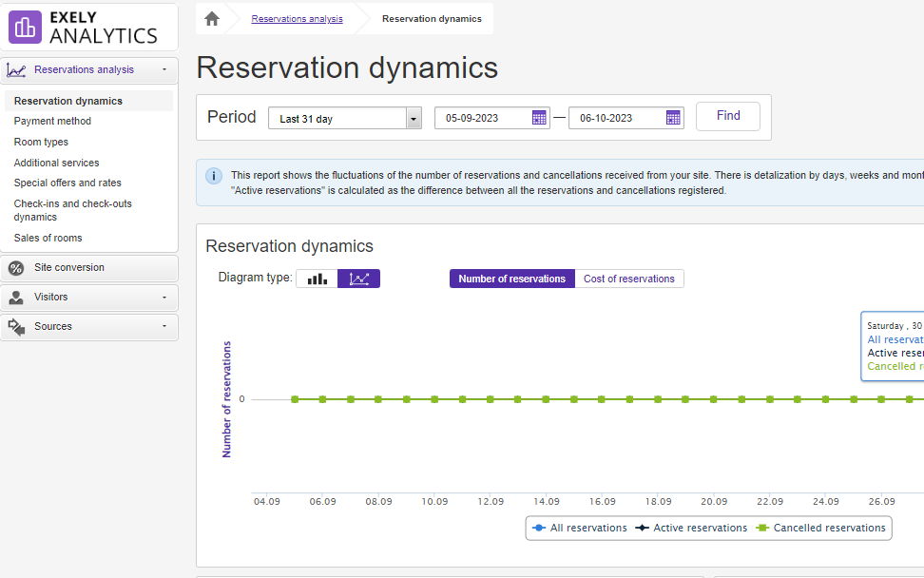Click the Site conversion percent icon
924x578 pixels.
coord(16,268)
